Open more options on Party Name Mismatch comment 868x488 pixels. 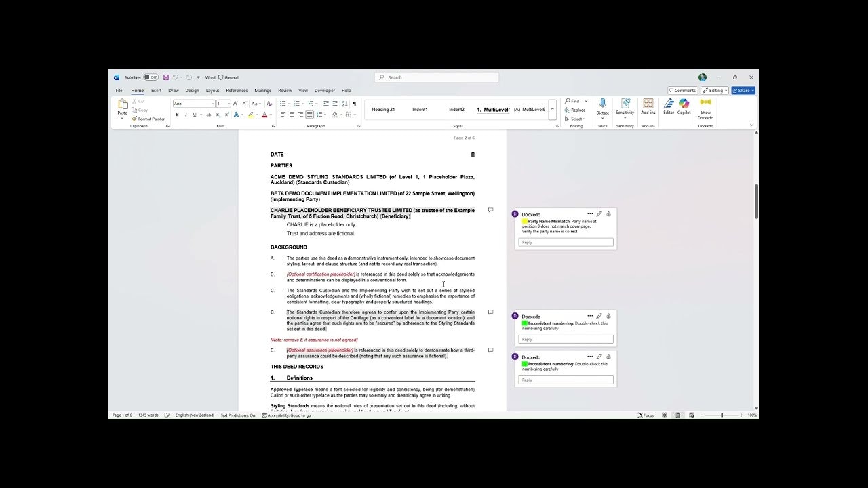tap(589, 213)
